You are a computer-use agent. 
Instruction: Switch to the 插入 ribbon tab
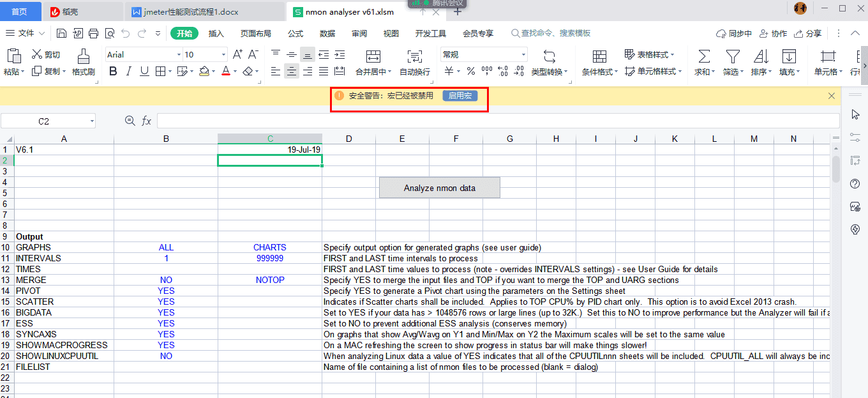[216, 33]
